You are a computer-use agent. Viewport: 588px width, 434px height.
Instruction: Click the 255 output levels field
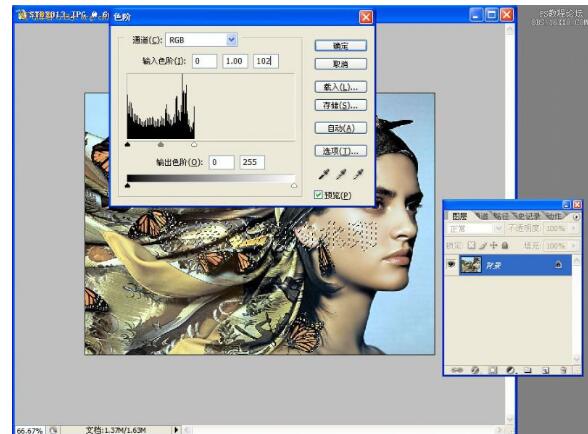(252, 162)
